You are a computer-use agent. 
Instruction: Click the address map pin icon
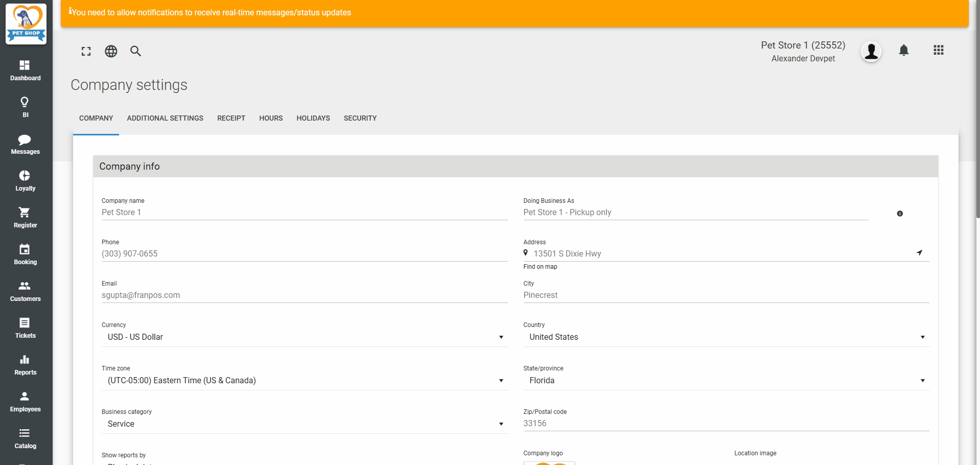coord(525,252)
